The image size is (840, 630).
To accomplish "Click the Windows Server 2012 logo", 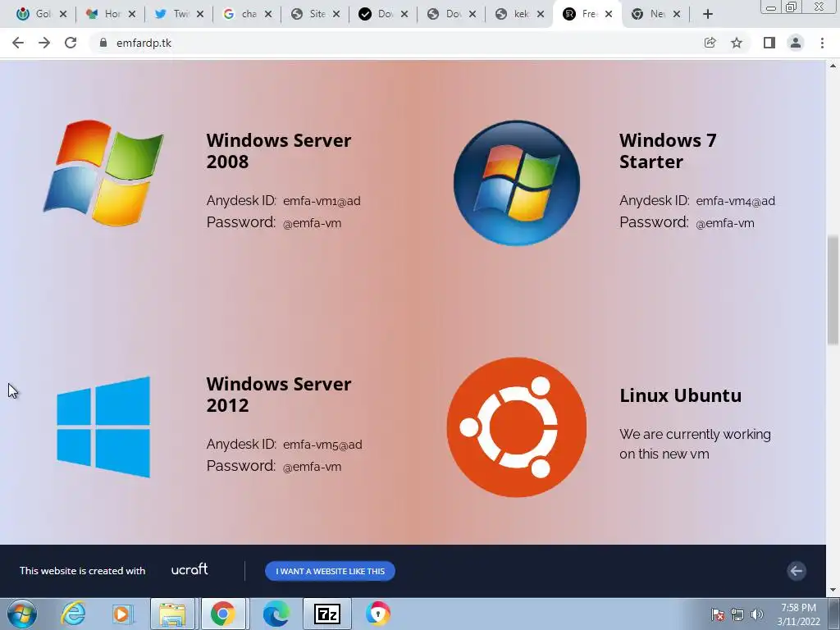I will (x=103, y=427).
